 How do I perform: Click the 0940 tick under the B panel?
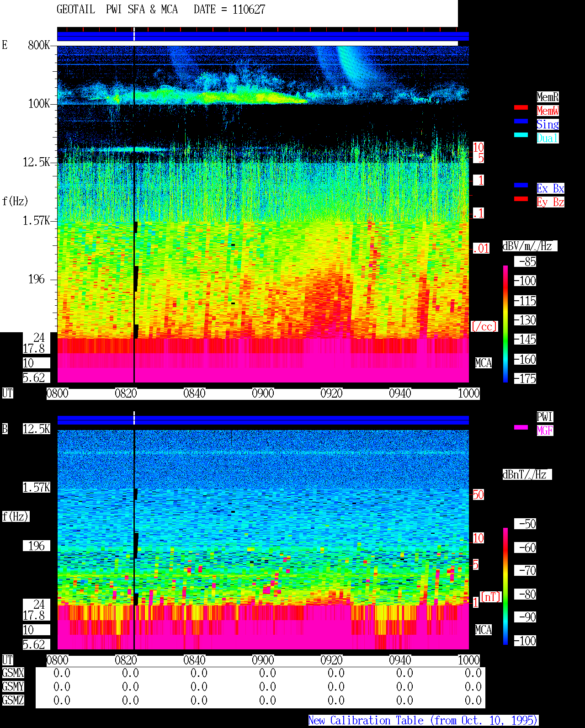point(400,660)
